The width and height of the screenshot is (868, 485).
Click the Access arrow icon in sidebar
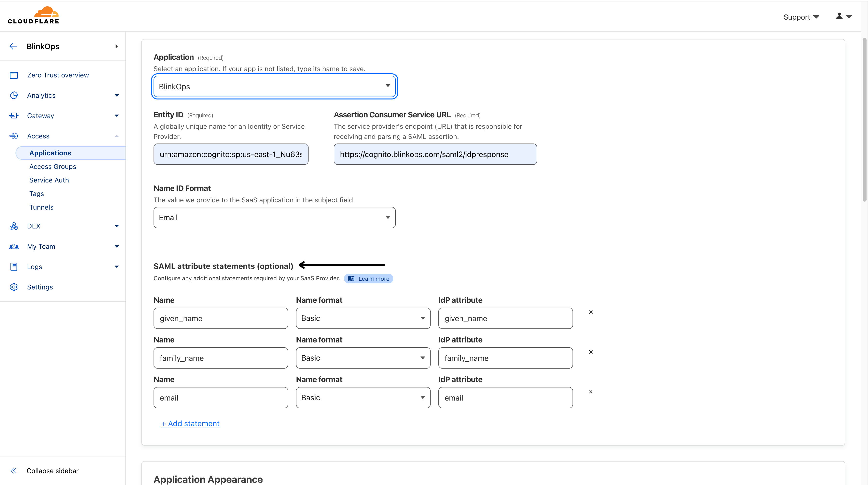(x=14, y=136)
